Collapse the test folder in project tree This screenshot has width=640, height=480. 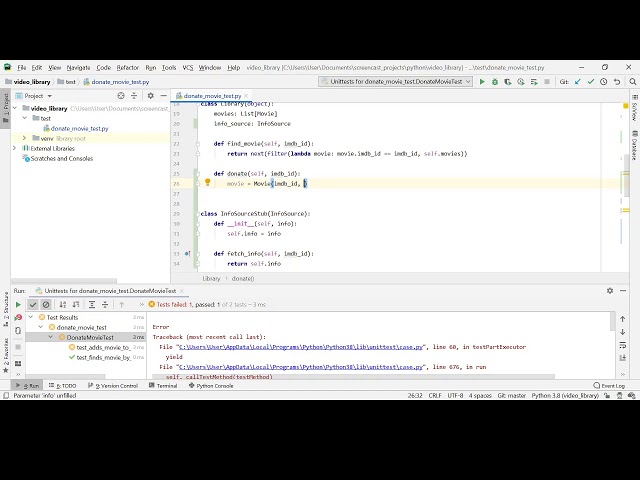pyautogui.click(x=25, y=118)
